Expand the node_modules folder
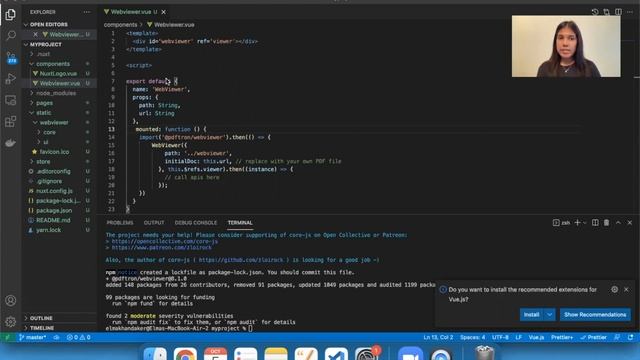This screenshot has height=360, width=640. [x=56, y=93]
